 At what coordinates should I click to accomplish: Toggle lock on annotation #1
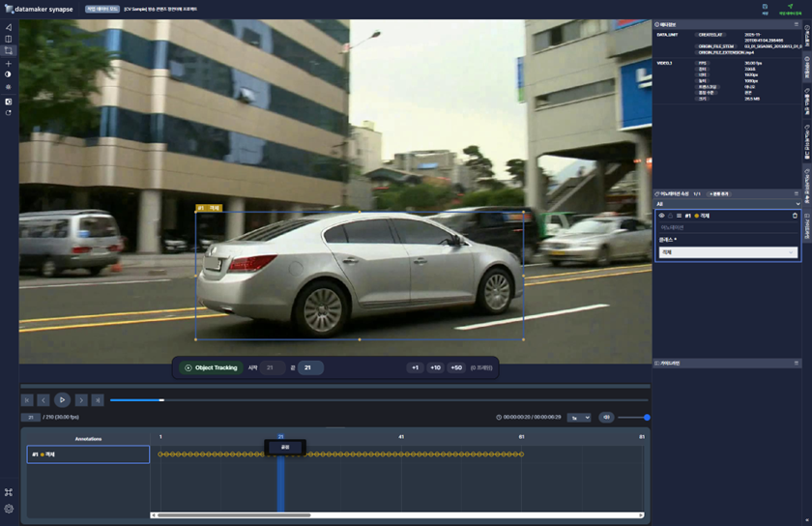(x=671, y=216)
